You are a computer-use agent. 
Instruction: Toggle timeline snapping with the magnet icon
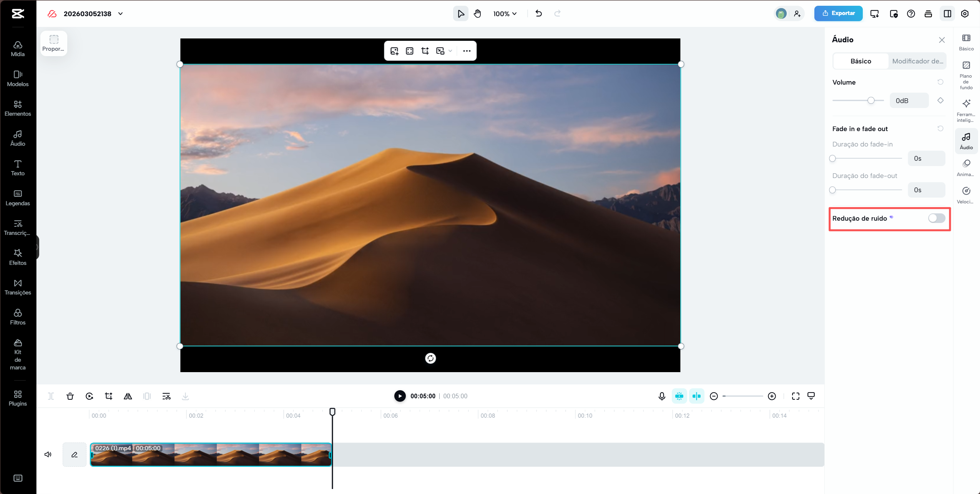(x=697, y=396)
